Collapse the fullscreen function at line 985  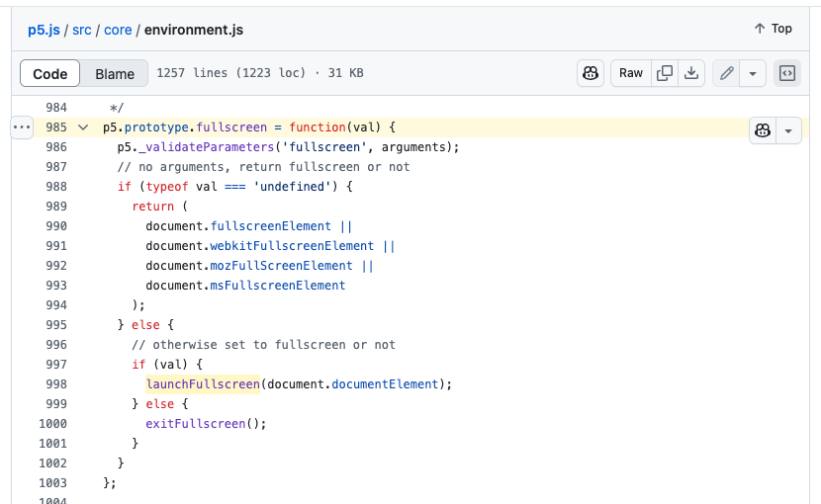83,127
